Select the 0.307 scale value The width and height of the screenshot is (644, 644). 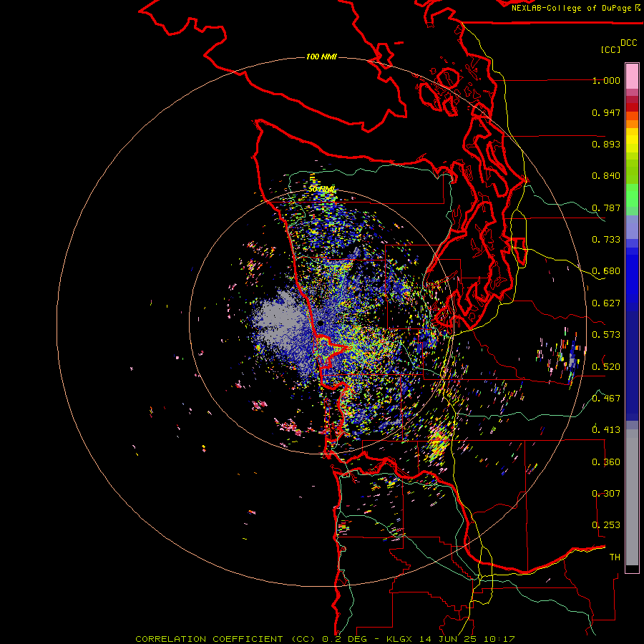point(606,493)
